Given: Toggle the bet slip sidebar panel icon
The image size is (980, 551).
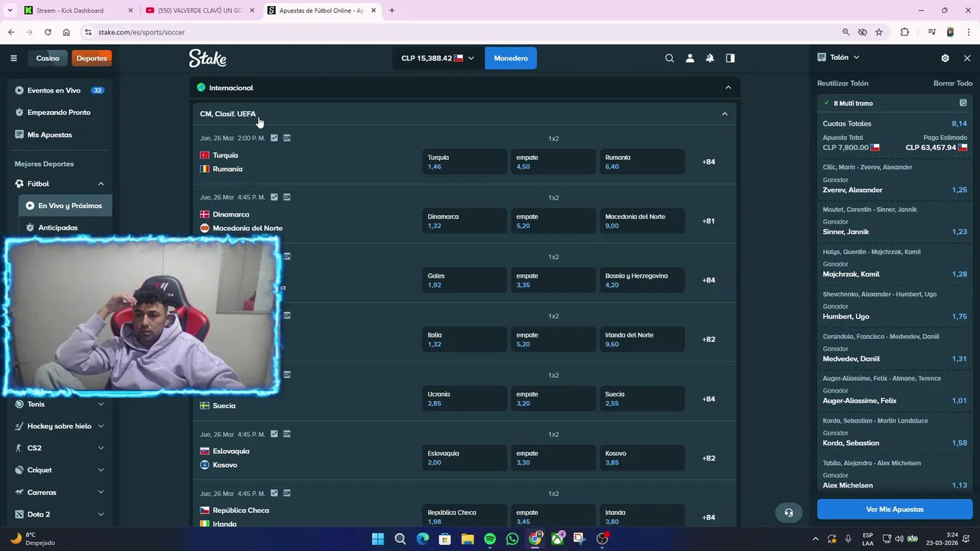Looking at the screenshot, I should coord(730,58).
